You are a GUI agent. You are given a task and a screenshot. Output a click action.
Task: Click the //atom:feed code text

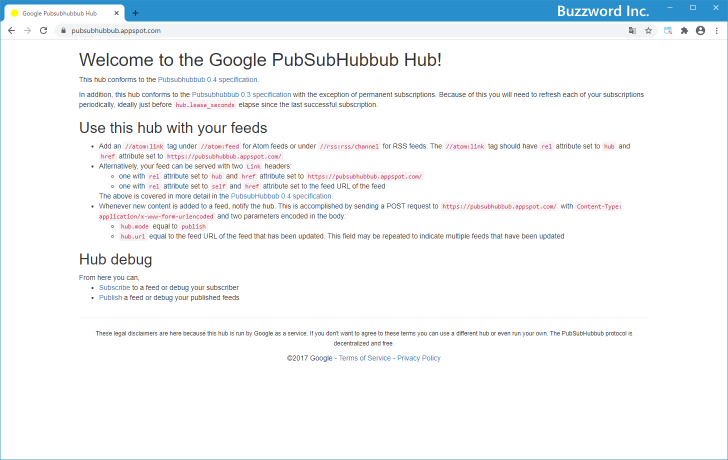[x=220, y=147]
